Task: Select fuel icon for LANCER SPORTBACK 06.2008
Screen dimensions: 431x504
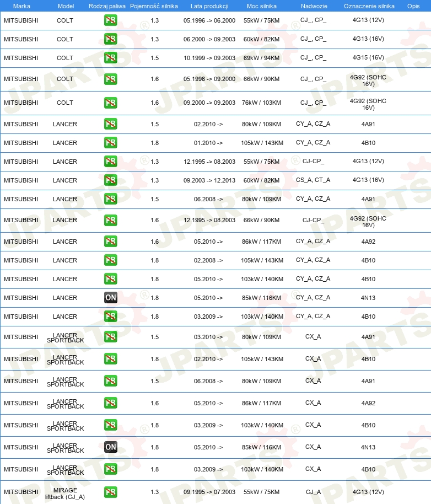Action: pyautogui.click(x=110, y=381)
